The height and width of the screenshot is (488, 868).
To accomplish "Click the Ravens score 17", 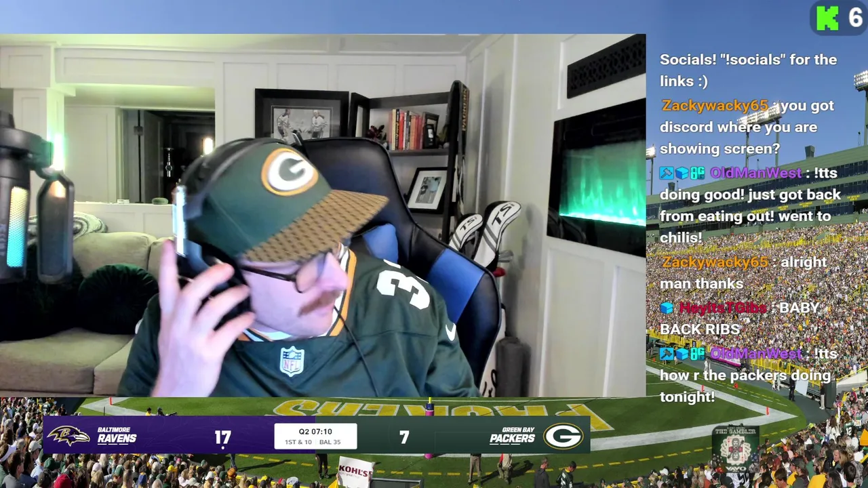I will pos(223,438).
